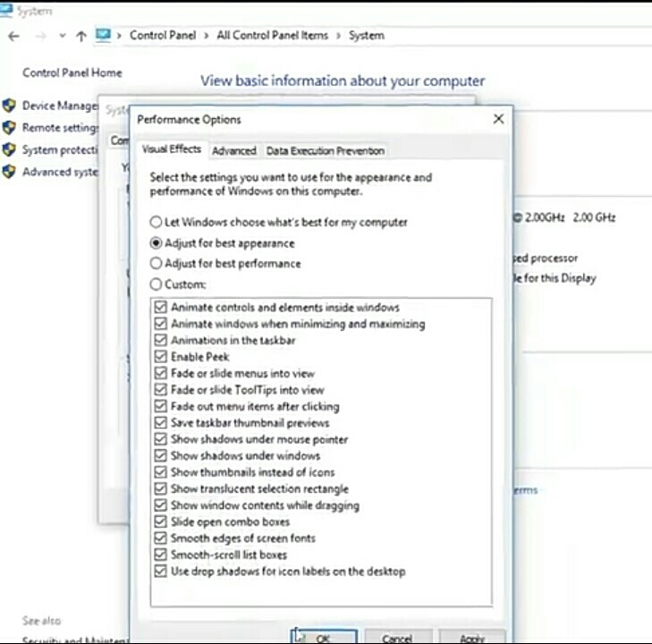Image resolution: width=652 pixels, height=644 pixels.
Task: Uncheck Fade or slide ToolTips into view
Action: click(x=160, y=390)
